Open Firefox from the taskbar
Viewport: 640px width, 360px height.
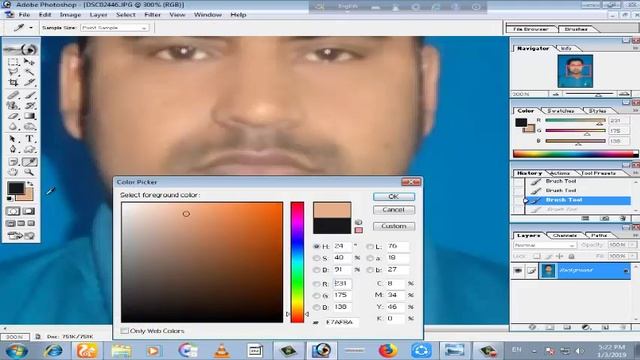pyautogui.click(x=387, y=351)
